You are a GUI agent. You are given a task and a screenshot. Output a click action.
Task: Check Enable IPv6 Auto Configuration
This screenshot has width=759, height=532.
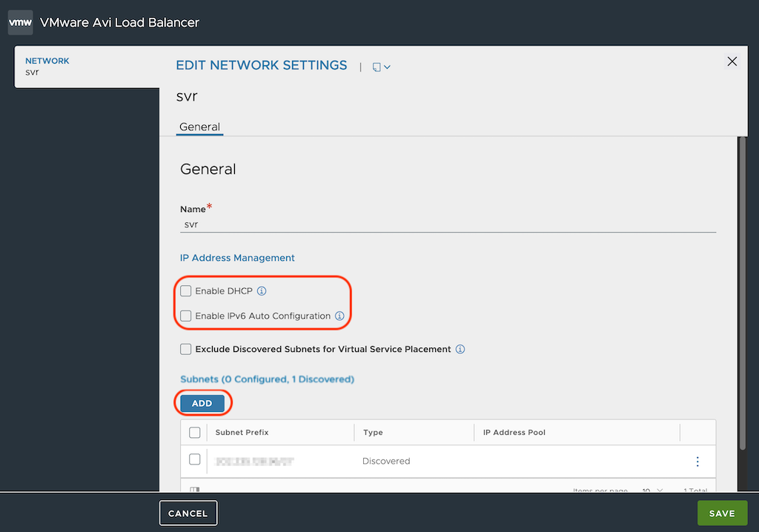(x=186, y=316)
